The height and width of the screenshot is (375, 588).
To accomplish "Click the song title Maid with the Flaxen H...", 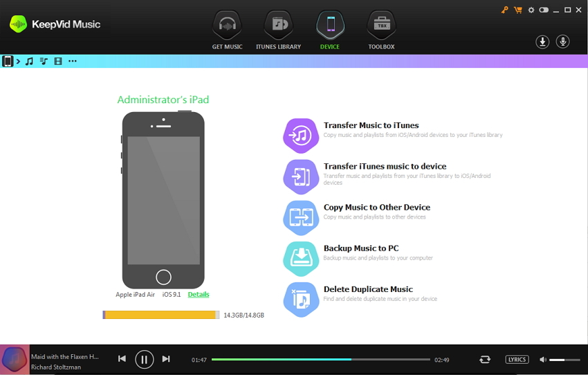I will [65, 356].
